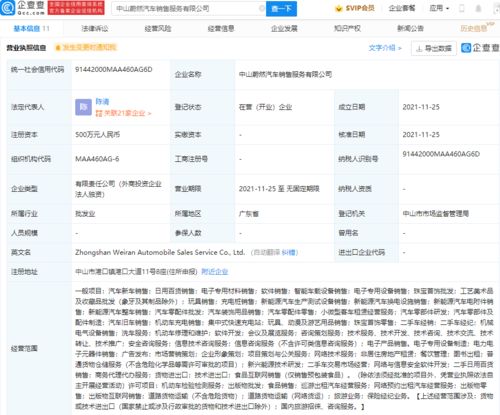Screen dimensions: 500x415
Task: Click the region value 广东省
Action: [x=249, y=214]
